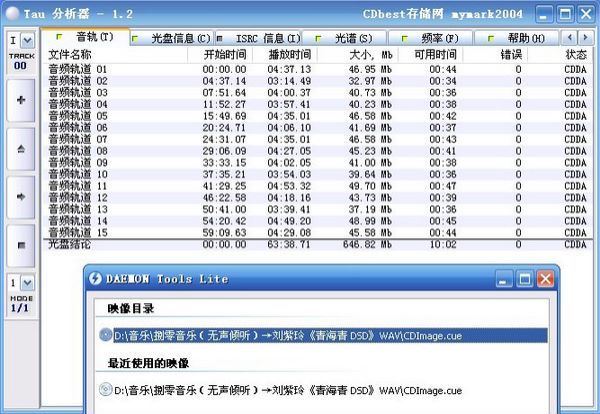This screenshot has height=414, width=600.
Task: Select row 音频轨道 02
Action: (318, 81)
